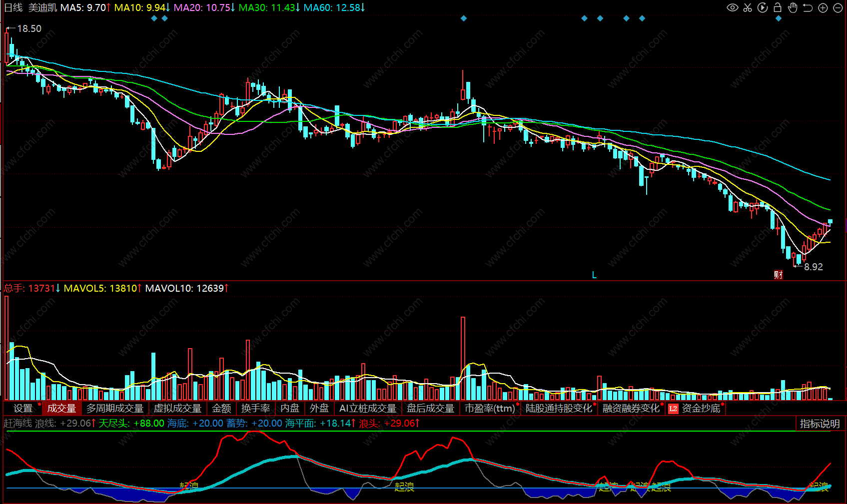
Task: Switch to 多周期成交量 tab
Action: tap(115, 409)
